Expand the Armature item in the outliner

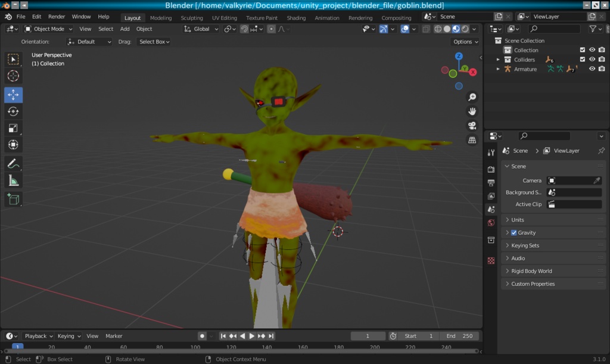(498, 69)
